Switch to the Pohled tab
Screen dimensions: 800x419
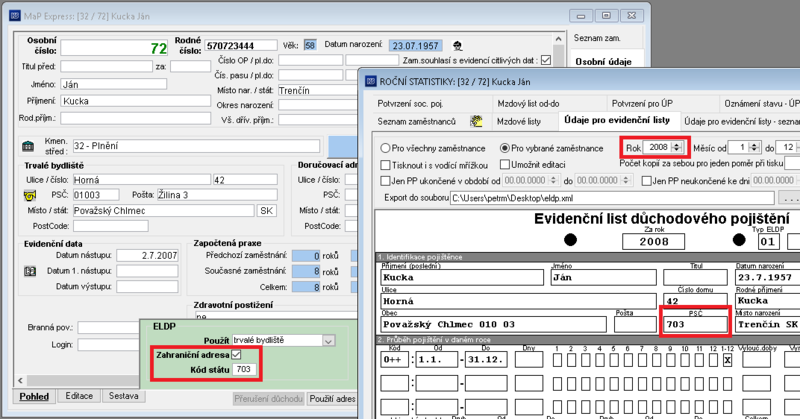pos(34,397)
